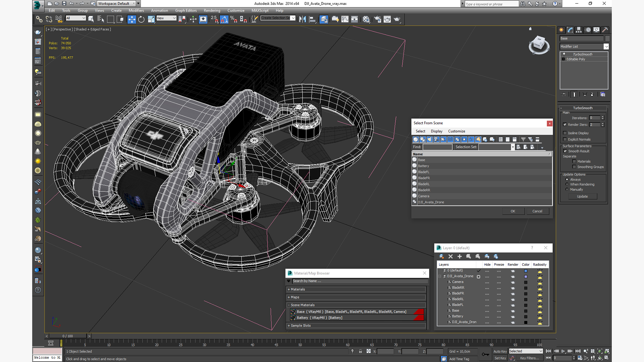The height and width of the screenshot is (362, 644).
Task: Open the Modifier List dropdown
Action: click(x=584, y=47)
